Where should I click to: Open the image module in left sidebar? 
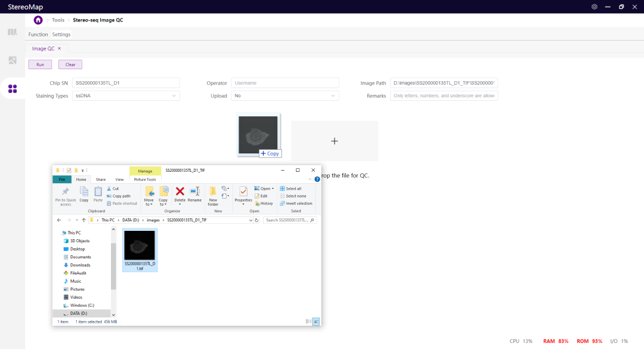click(13, 60)
